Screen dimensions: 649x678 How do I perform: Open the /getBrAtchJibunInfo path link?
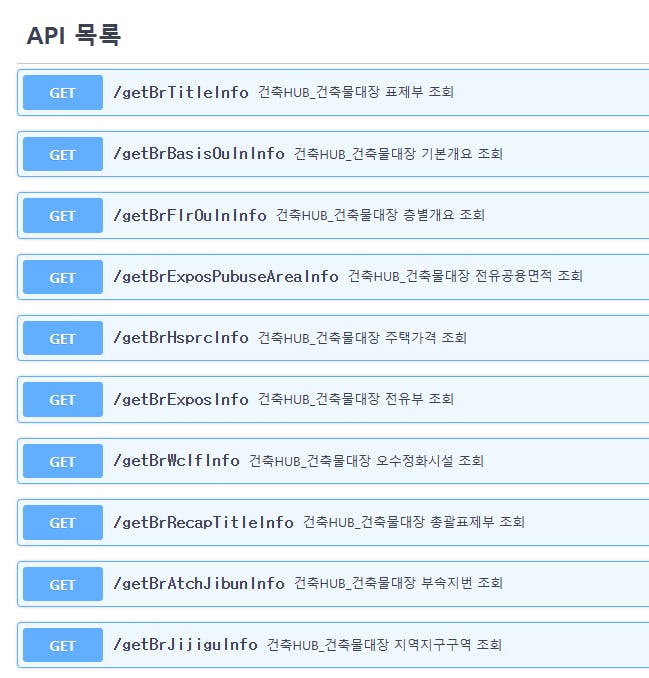pyautogui.click(x=198, y=583)
